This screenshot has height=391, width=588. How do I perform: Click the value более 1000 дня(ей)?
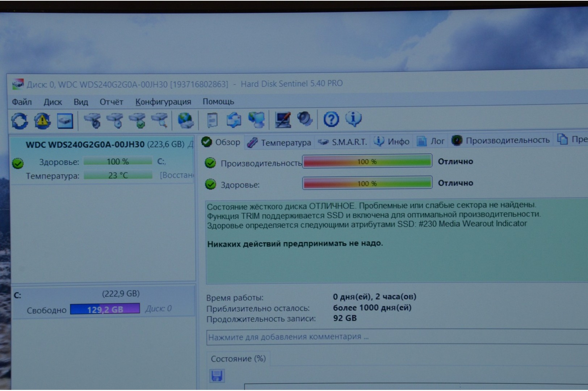pyautogui.click(x=372, y=308)
